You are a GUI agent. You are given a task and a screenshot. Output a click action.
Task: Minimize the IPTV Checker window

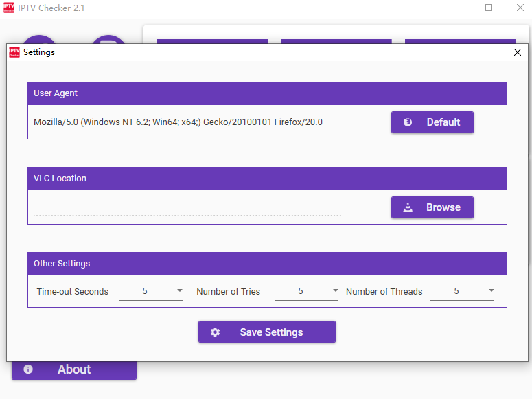457,8
